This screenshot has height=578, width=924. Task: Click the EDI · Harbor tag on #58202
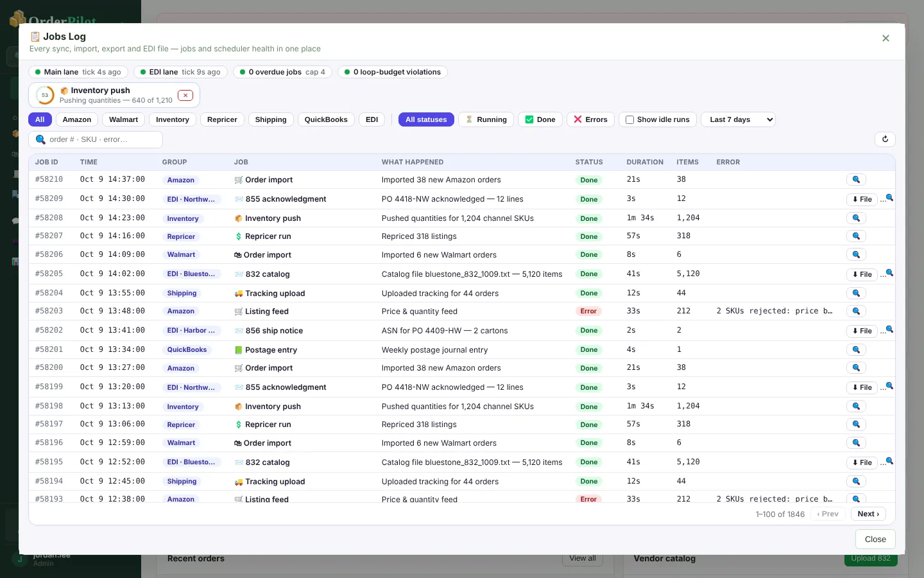tap(191, 331)
